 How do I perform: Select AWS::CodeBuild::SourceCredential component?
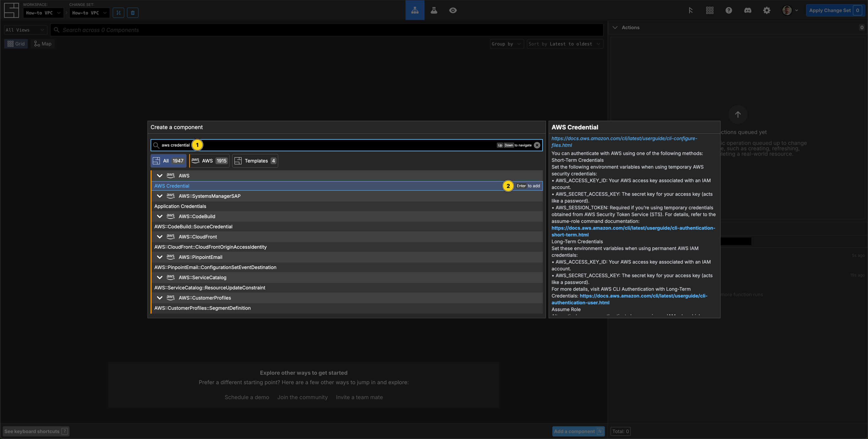tap(347, 226)
